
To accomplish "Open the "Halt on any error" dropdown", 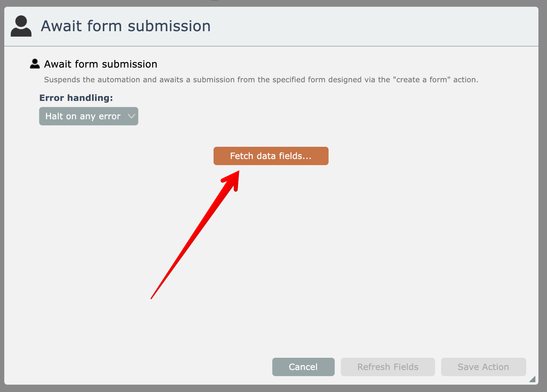I will coord(88,116).
